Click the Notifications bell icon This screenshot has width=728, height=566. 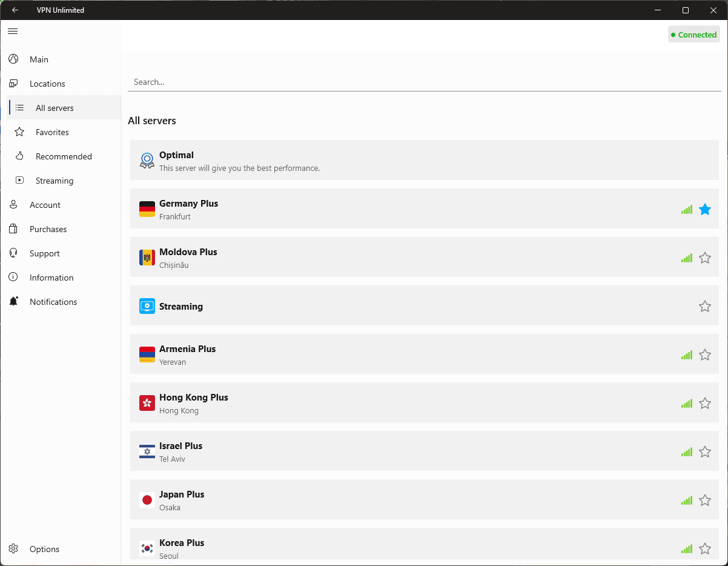[13, 302]
